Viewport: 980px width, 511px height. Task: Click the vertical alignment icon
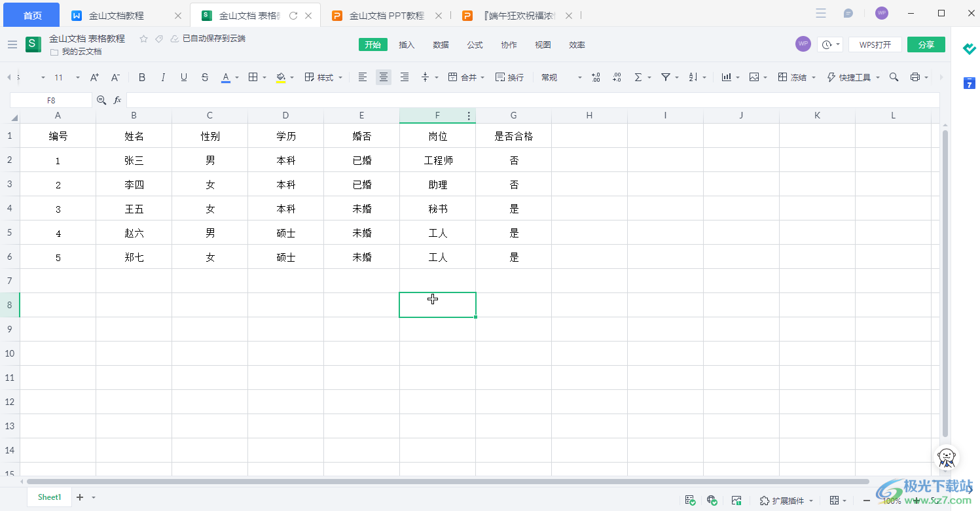tap(426, 77)
